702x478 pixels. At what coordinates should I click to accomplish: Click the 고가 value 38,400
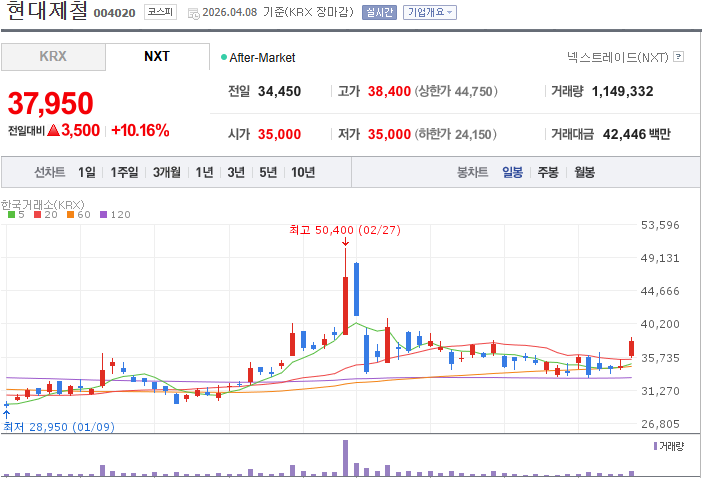(389, 91)
